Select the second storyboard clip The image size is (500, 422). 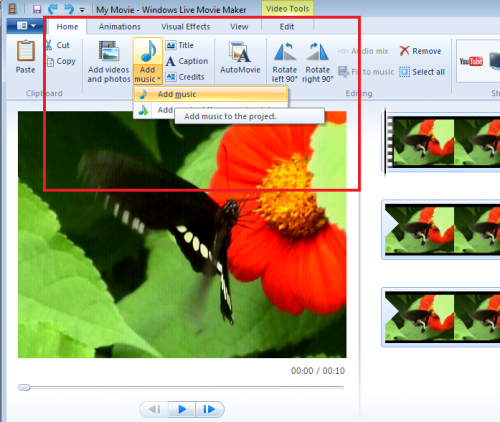pos(441,230)
